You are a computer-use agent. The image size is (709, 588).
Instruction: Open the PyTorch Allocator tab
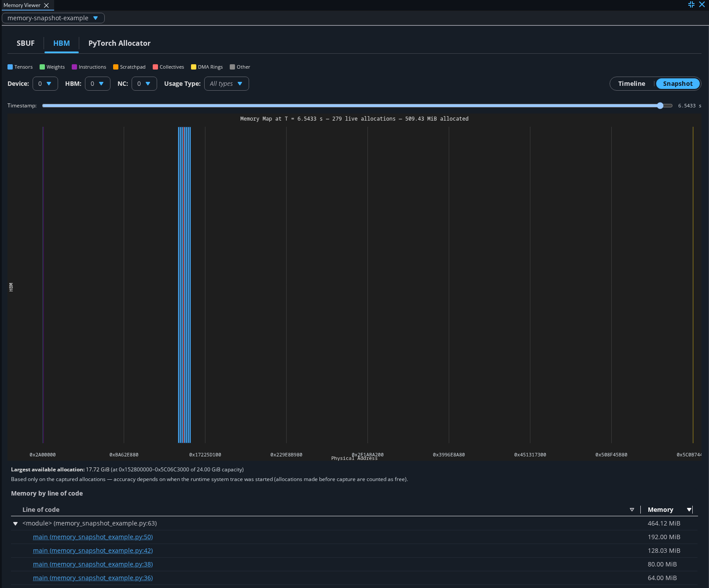tap(119, 43)
